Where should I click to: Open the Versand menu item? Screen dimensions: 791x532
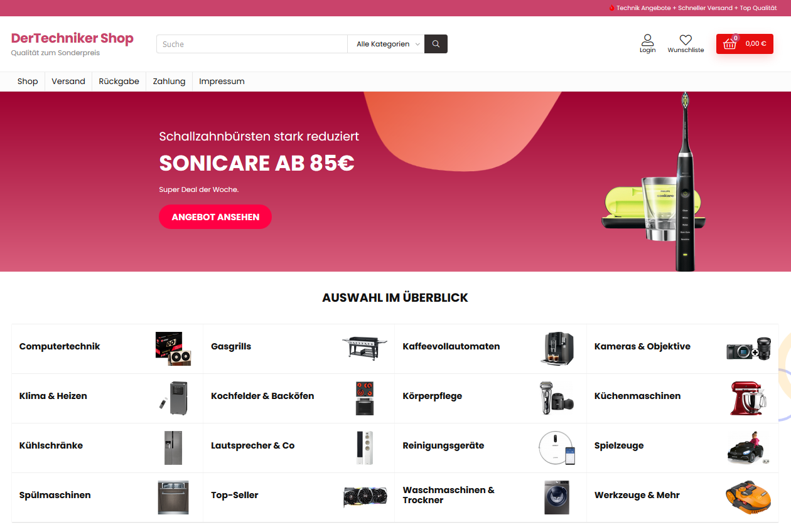click(x=68, y=82)
